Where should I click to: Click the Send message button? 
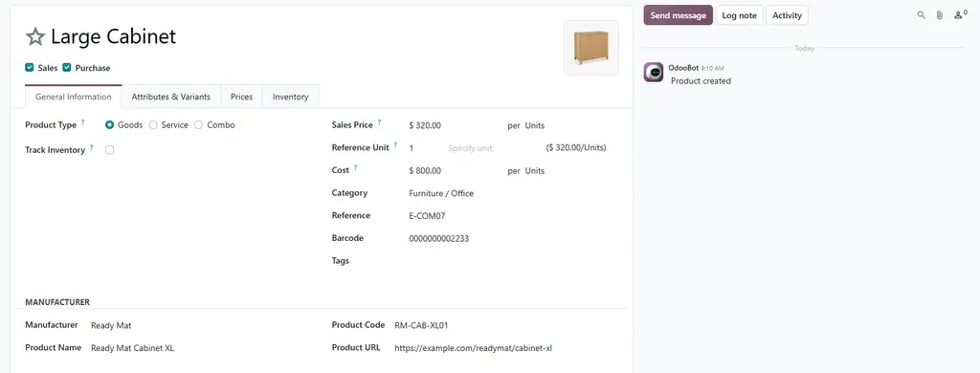tap(679, 15)
